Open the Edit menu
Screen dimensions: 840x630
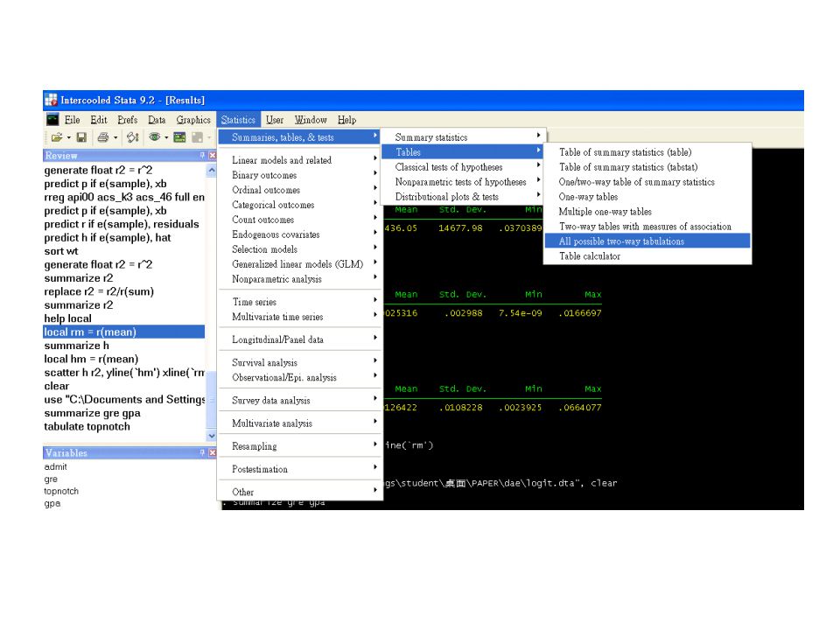click(99, 120)
